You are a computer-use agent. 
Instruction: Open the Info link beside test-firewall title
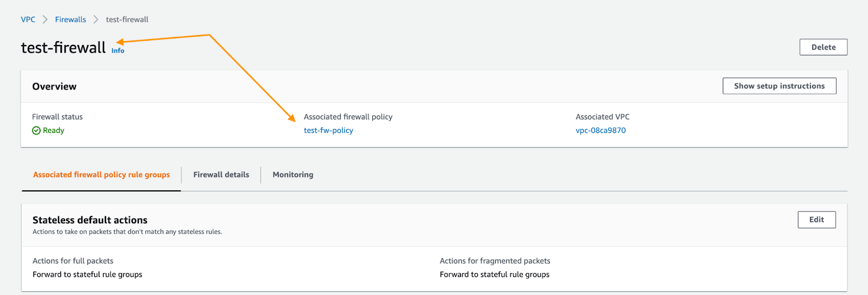click(x=118, y=50)
